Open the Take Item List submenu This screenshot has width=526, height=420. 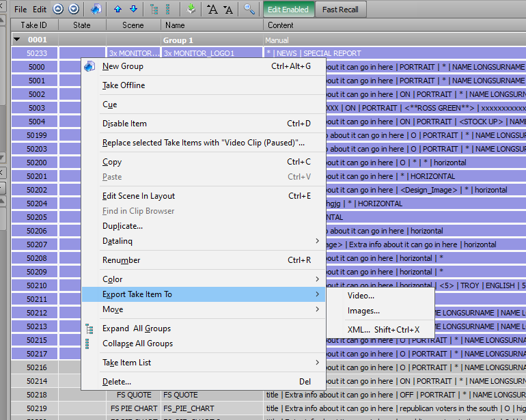click(x=127, y=363)
